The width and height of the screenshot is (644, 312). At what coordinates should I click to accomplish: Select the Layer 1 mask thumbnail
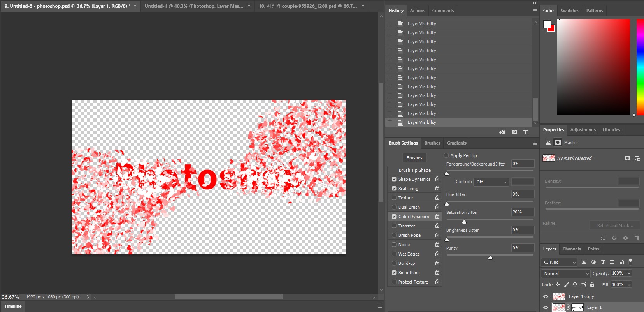pos(577,307)
